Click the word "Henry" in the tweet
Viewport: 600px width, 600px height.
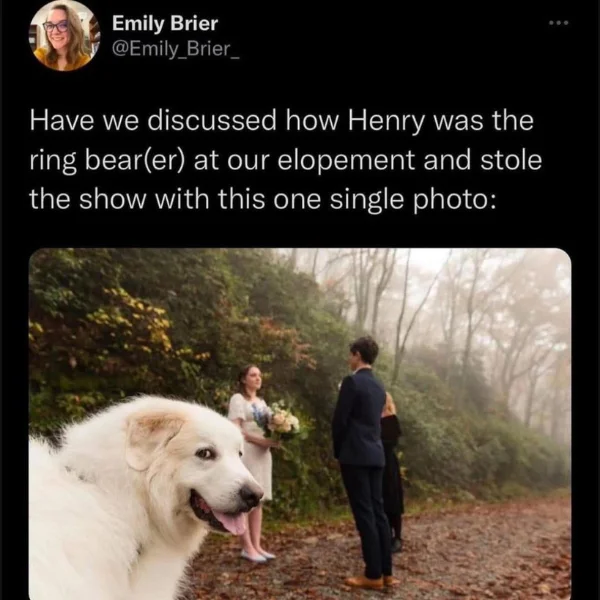(386, 121)
